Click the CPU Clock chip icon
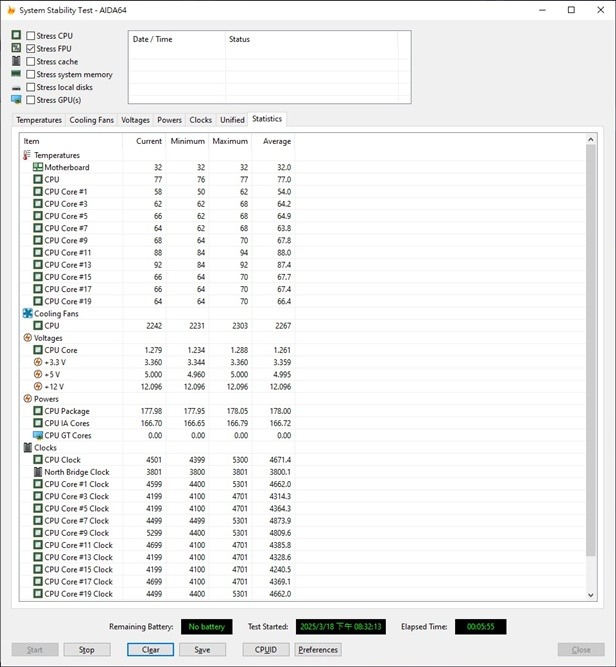This screenshot has width=616, height=667. pos(38,459)
